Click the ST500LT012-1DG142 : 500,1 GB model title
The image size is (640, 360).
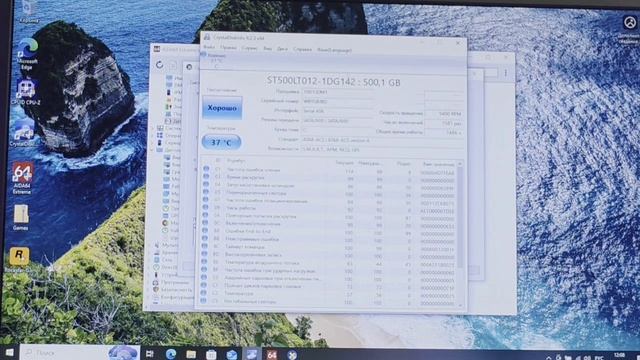pyautogui.click(x=333, y=82)
